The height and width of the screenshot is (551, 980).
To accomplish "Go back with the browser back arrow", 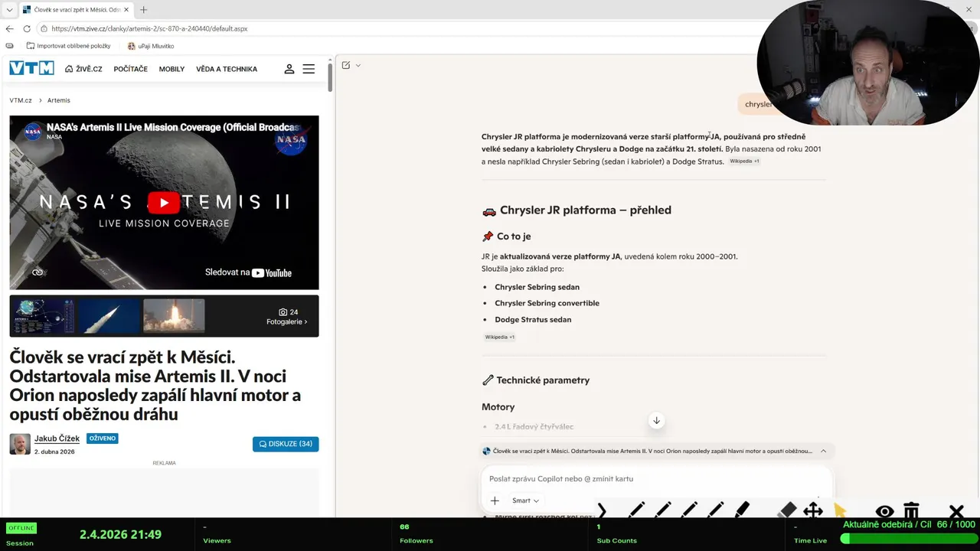I will [9, 28].
